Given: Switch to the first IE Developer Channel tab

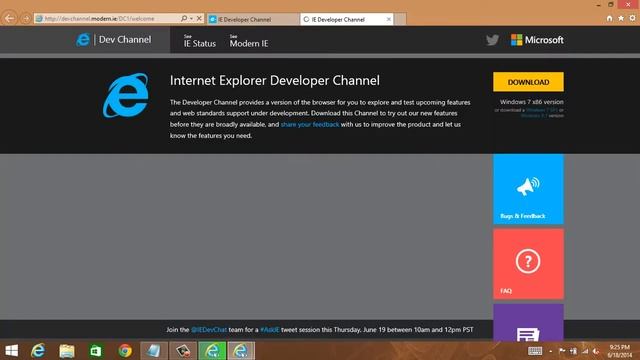Looking at the screenshot, I should pyautogui.click(x=253, y=19).
